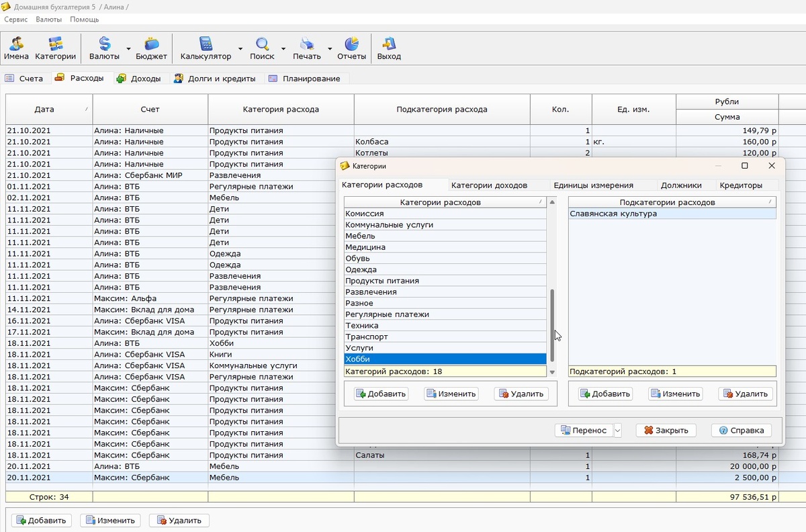Sort by the Дата column header

49,109
